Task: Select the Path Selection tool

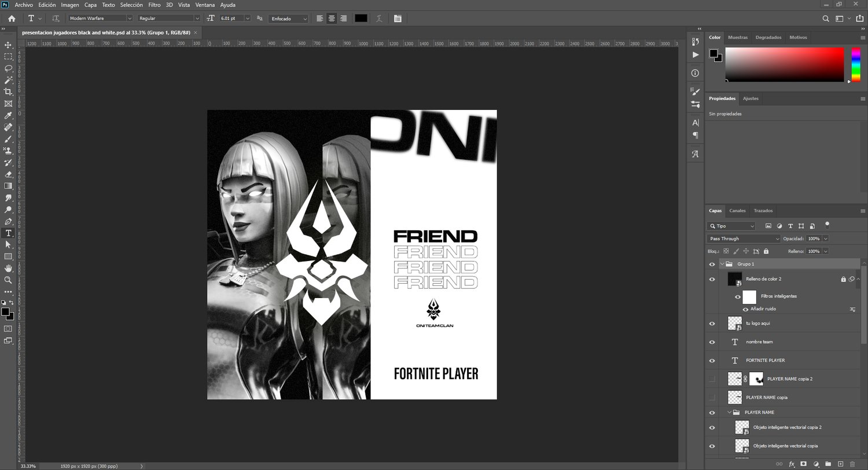Action: 8,245
